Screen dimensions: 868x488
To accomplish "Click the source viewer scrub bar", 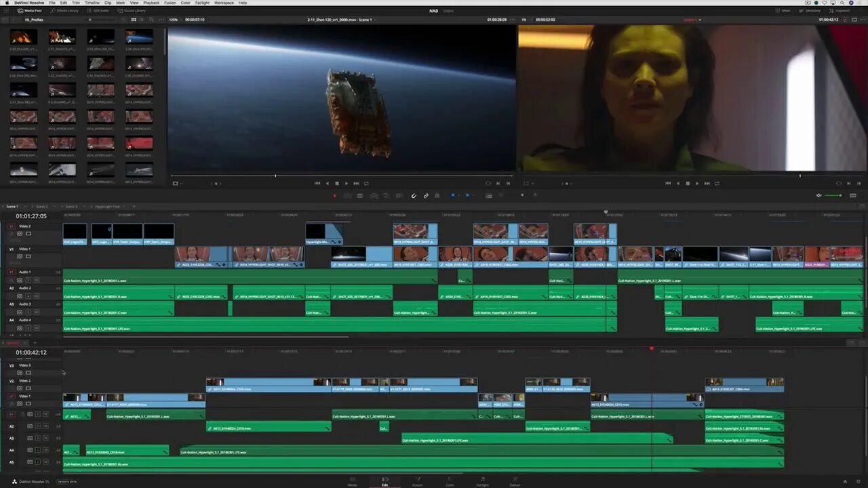I will click(x=341, y=176).
